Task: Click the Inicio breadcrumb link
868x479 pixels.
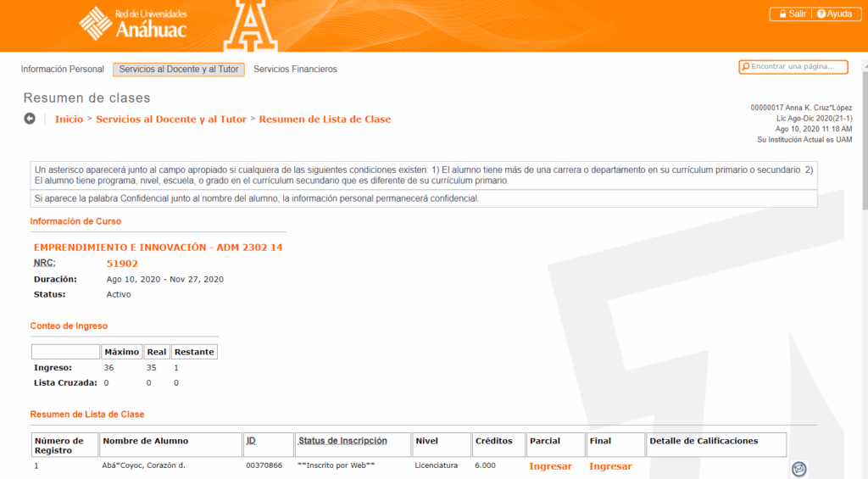Action: [x=69, y=120]
